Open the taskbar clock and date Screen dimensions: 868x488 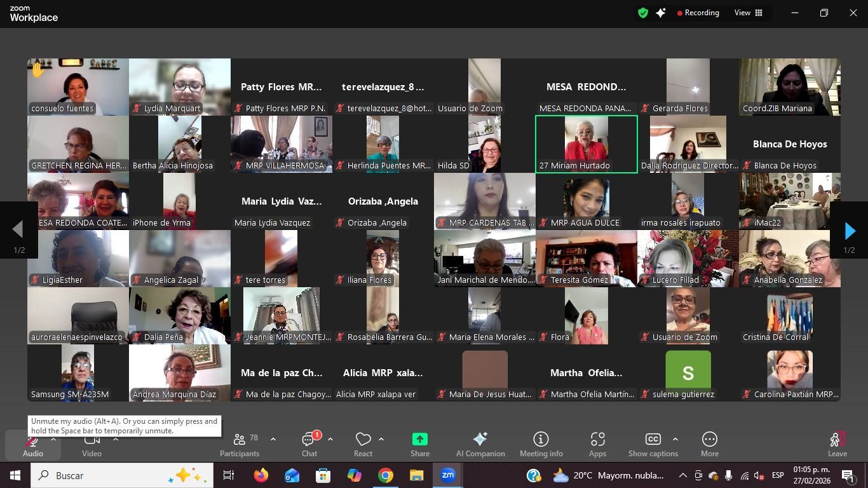(811, 475)
